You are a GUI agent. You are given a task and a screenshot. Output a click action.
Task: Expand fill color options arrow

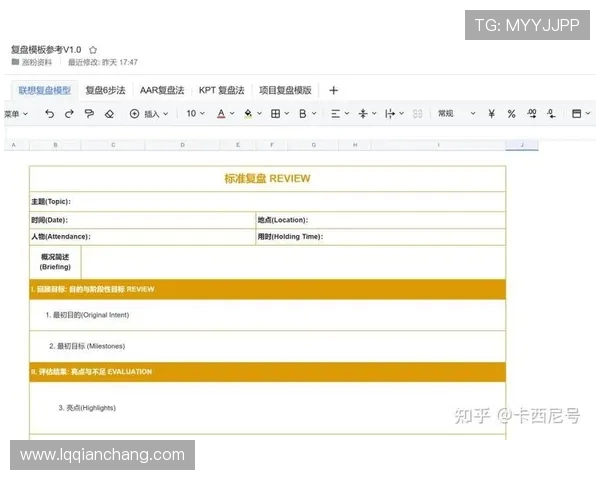(x=259, y=114)
